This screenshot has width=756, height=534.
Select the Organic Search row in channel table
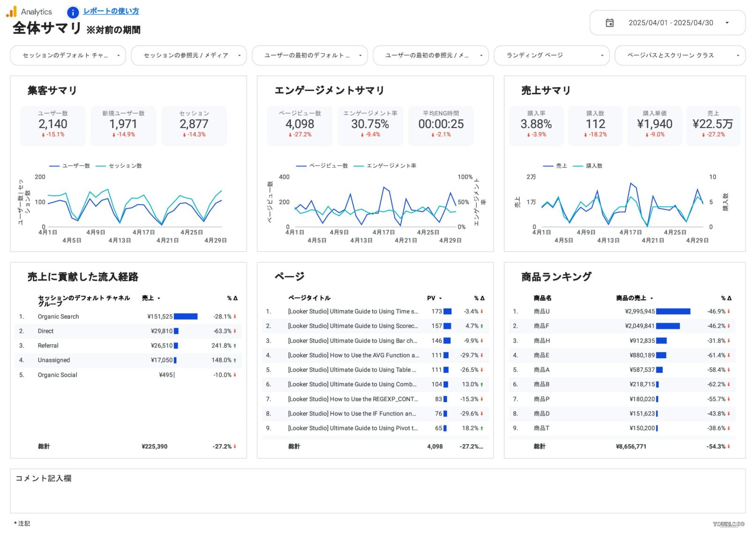point(59,317)
